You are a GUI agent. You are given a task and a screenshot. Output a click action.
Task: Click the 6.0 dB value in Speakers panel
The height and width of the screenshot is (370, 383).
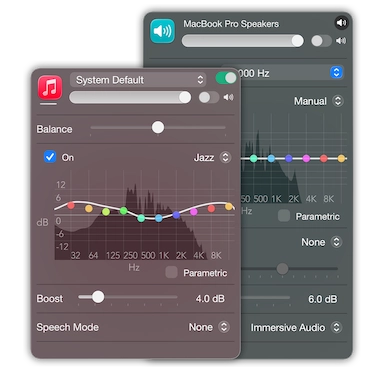tap(322, 299)
